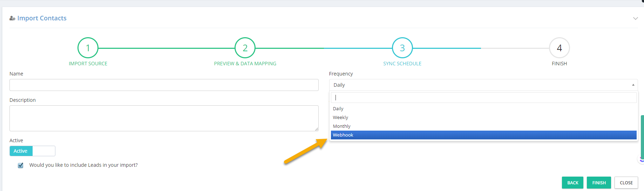Select step 3 Sync Schedule circle

(402, 48)
